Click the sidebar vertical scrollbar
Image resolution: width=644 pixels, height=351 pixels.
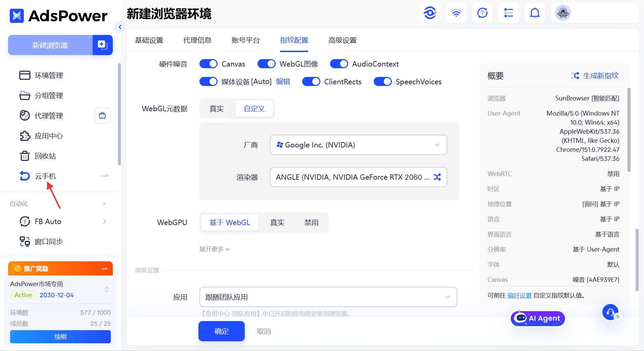(119, 114)
